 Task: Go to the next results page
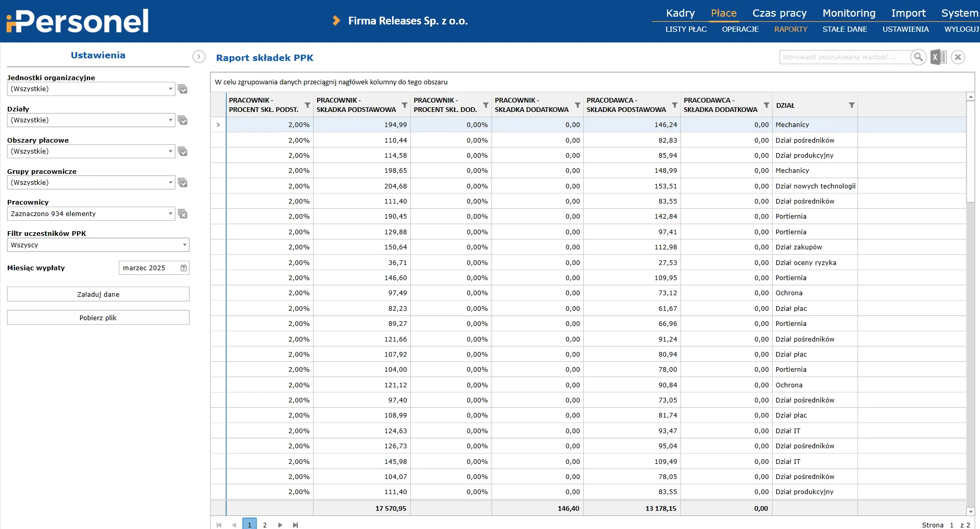click(x=280, y=525)
